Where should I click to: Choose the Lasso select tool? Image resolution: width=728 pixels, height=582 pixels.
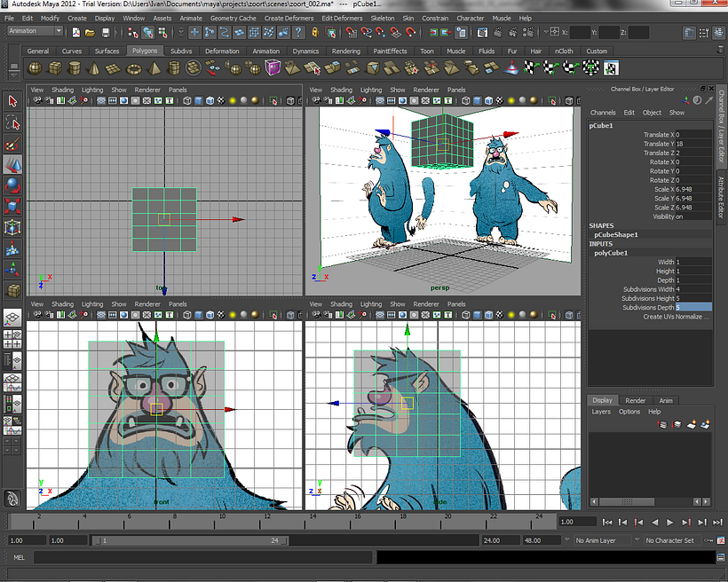coord(12,122)
